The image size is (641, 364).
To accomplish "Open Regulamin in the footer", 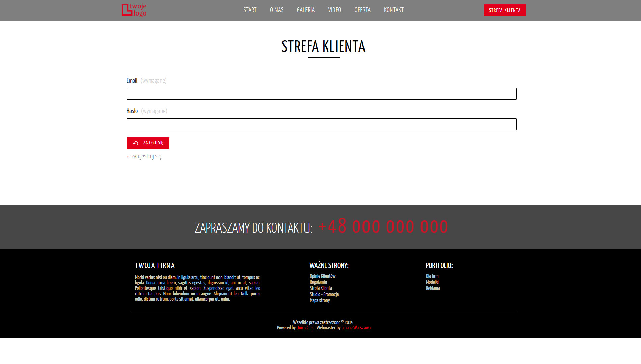I will coord(318,282).
